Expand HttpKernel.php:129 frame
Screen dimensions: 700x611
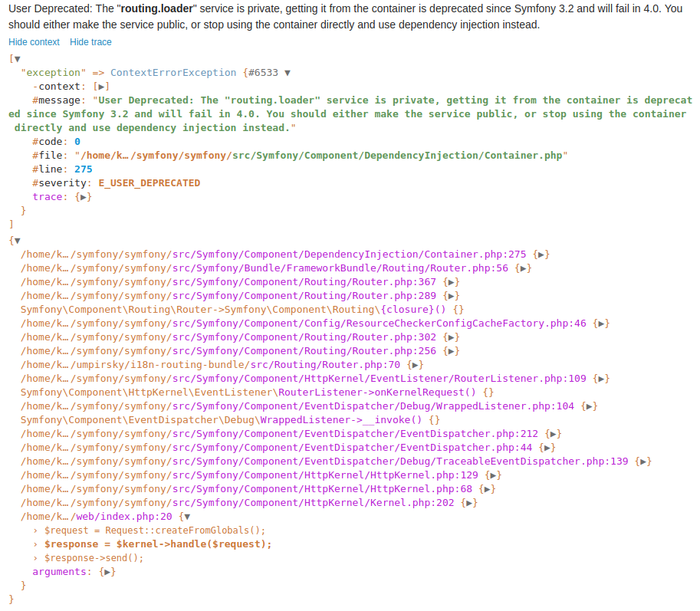point(493,475)
